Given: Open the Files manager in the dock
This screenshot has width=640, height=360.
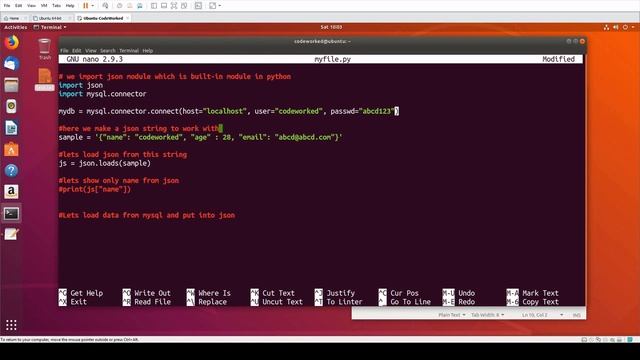Looking at the screenshot, I should coord(11,85).
